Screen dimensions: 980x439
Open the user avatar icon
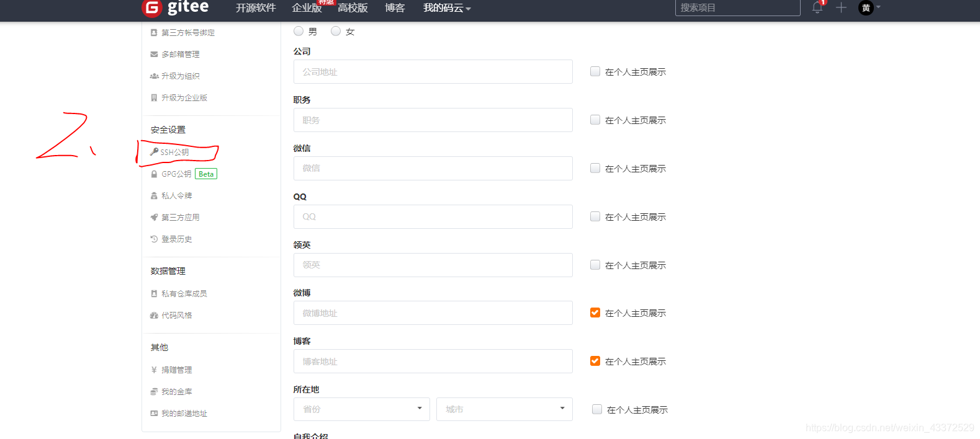click(866, 7)
